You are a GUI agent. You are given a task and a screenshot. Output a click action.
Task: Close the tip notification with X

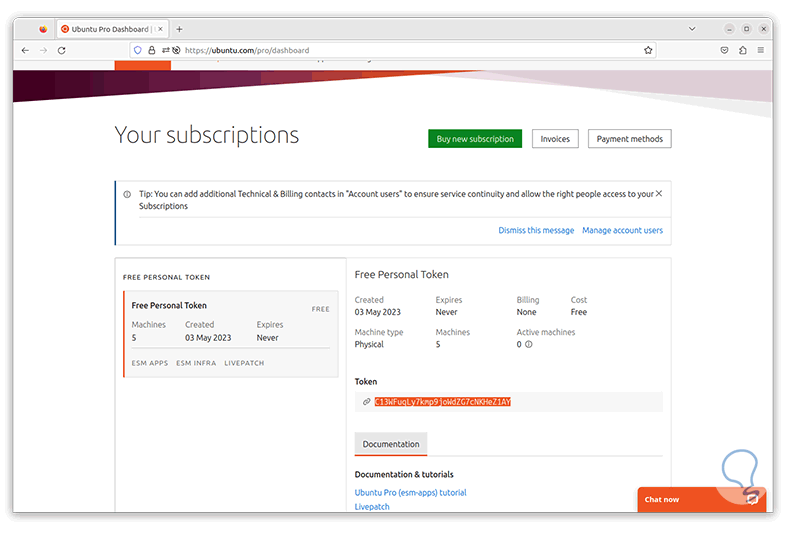click(x=659, y=194)
